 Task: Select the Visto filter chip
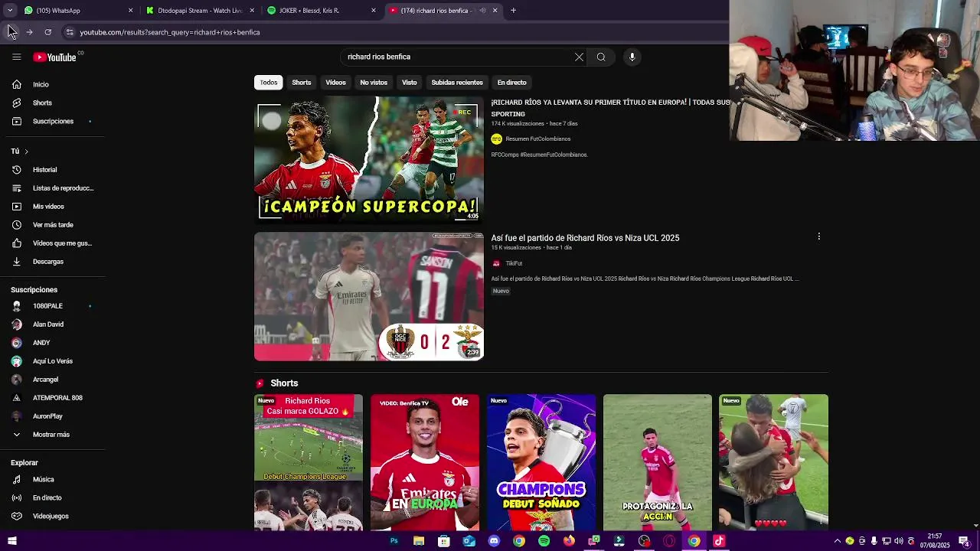(x=410, y=83)
